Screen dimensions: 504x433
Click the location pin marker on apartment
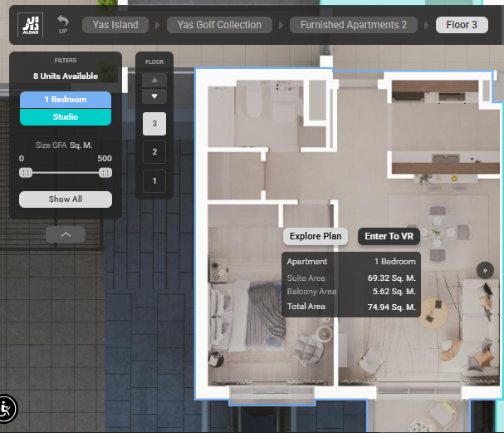[486, 270]
